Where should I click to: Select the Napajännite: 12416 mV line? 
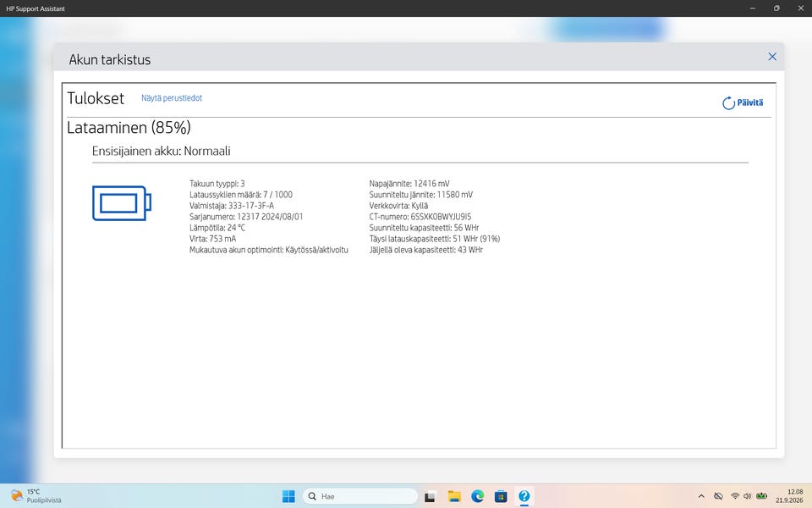coord(409,184)
